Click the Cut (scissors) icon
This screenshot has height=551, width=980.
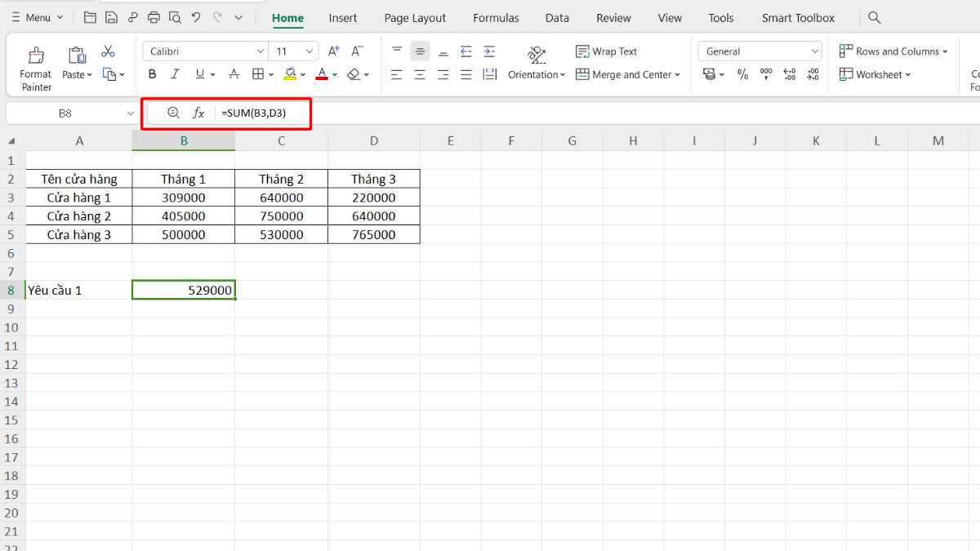108,50
